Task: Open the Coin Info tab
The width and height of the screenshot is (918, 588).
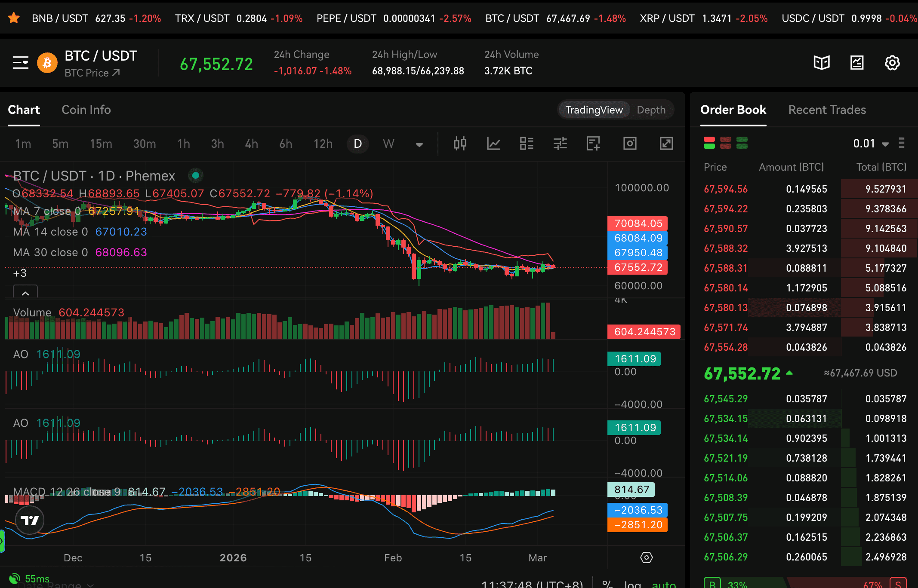Action: click(x=86, y=110)
